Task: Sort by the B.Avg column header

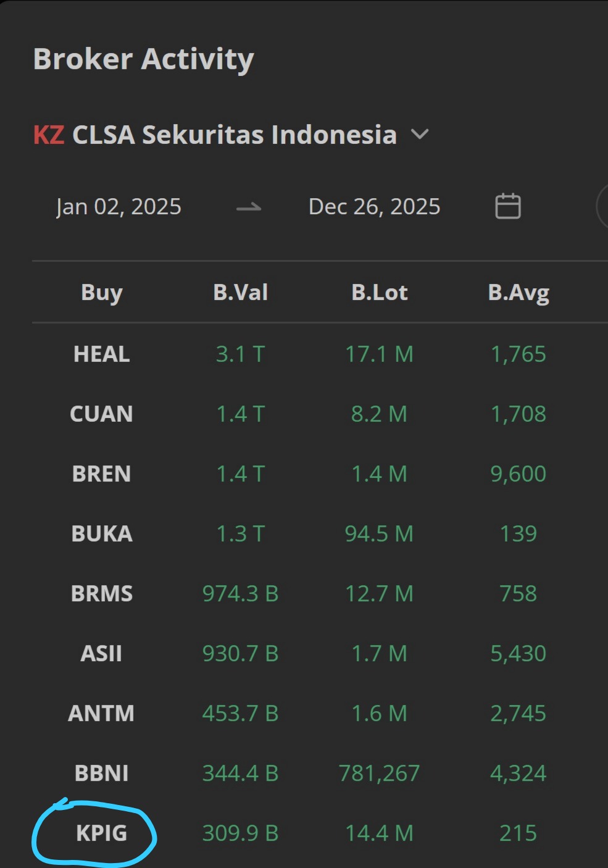Action: [x=518, y=293]
